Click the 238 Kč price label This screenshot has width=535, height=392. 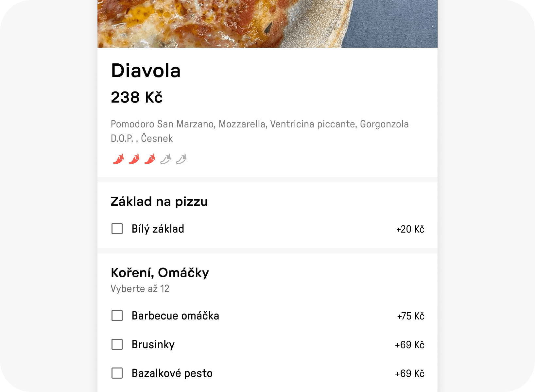pyautogui.click(x=137, y=97)
